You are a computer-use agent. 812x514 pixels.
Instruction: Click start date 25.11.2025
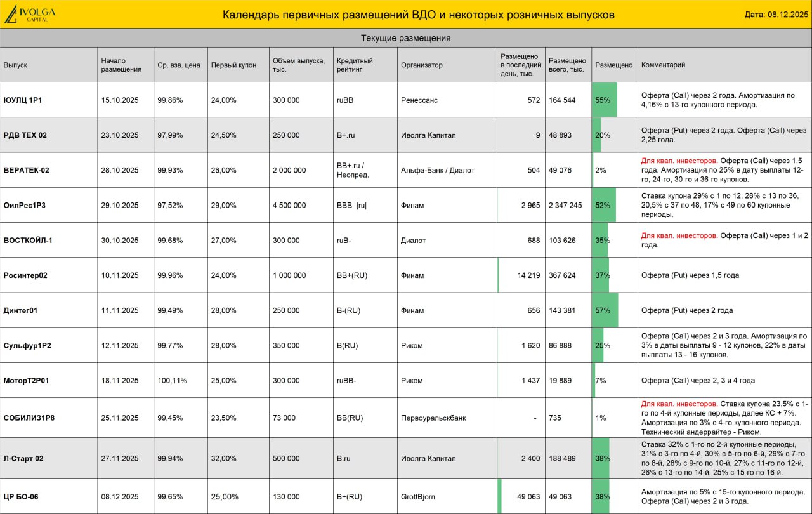[119, 418]
